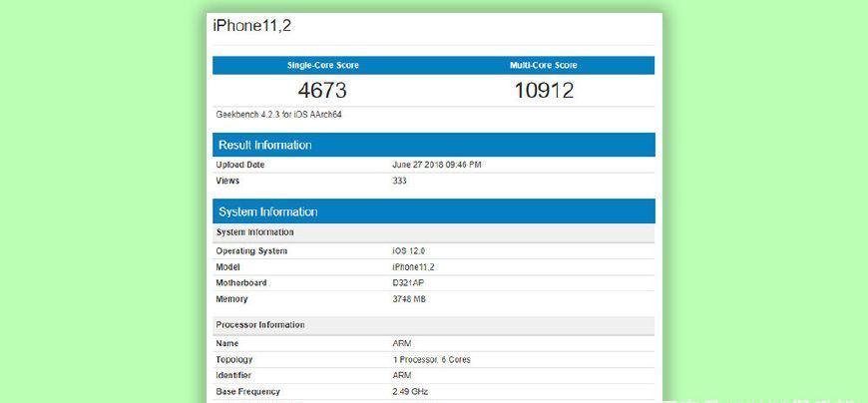Click the multi-core score value 10912
The height and width of the screenshot is (403, 868).
click(544, 91)
